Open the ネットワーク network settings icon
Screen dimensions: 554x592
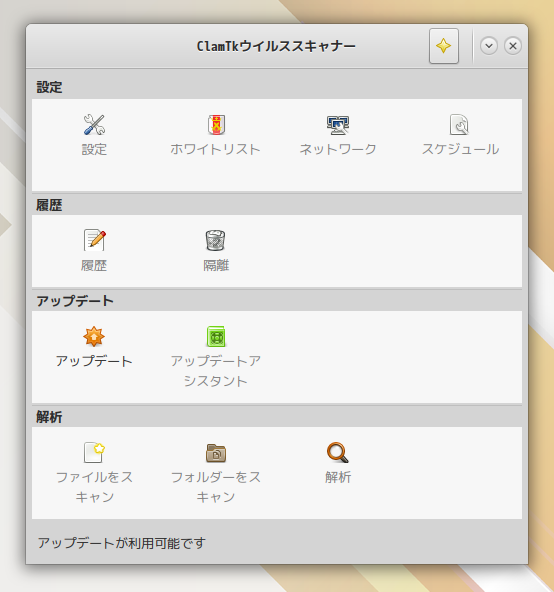(x=338, y=125)
